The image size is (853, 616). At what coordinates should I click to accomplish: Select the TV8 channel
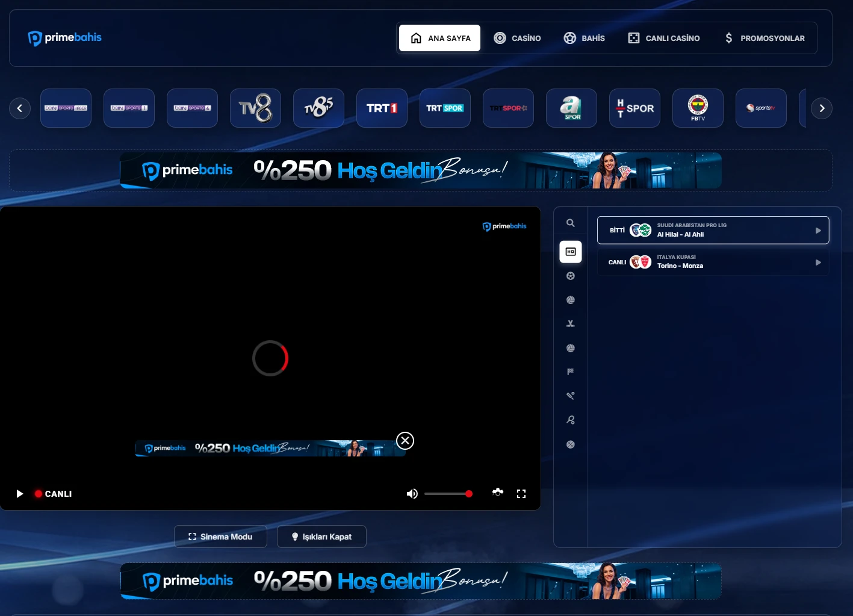[x=255, y=108]
